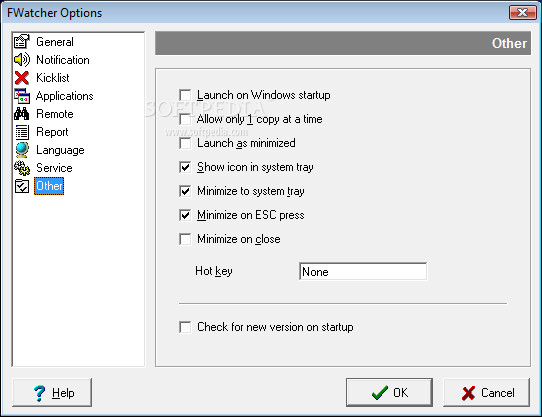Enable Minimize on close
This screenshot has width=542, height=417.
point(185,239)
